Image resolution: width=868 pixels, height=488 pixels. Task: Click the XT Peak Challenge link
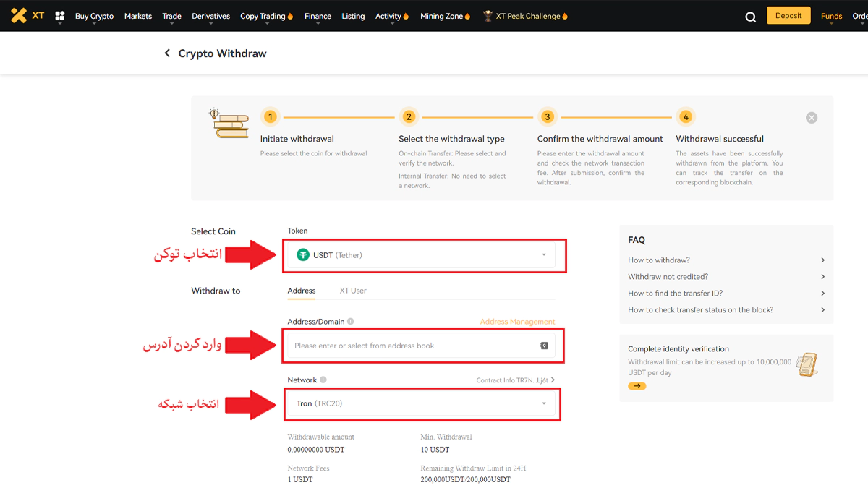528,16
